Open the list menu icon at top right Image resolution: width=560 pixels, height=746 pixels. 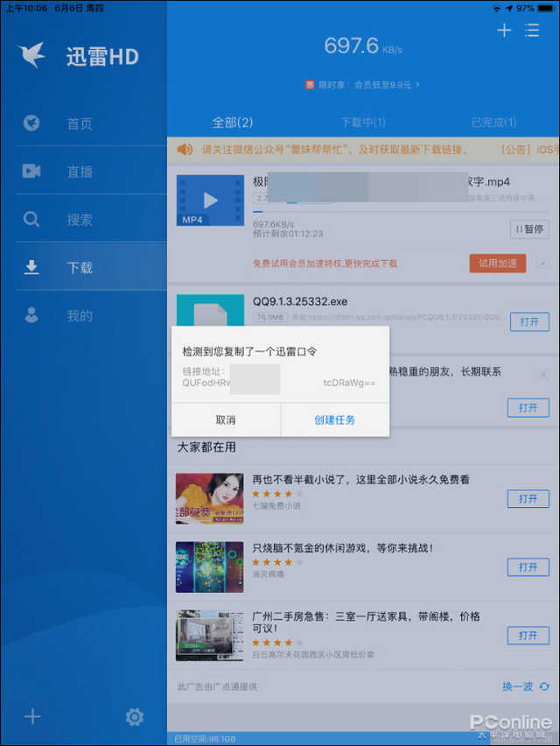532,31
